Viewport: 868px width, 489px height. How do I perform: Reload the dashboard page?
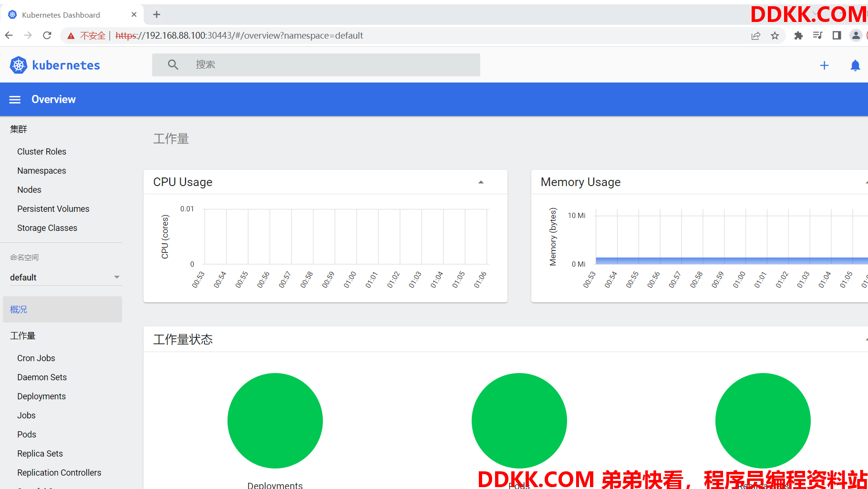47,35
